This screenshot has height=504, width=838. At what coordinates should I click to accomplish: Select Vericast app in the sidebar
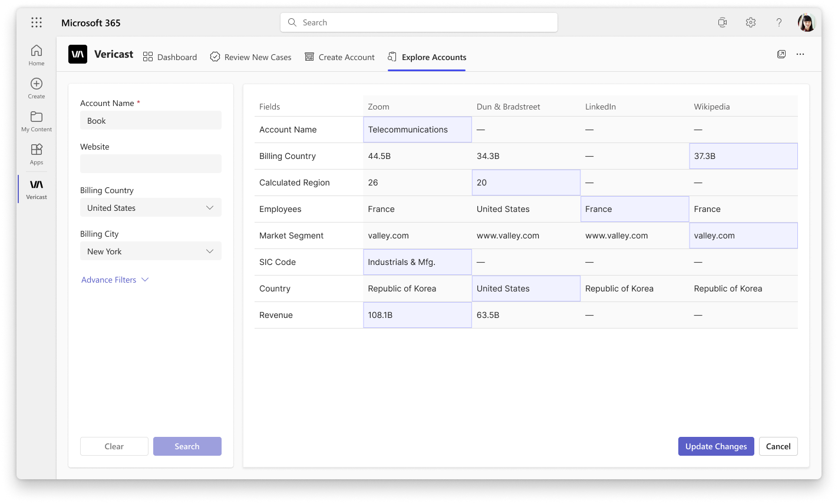pyautogui.click(x=37, y=189)
